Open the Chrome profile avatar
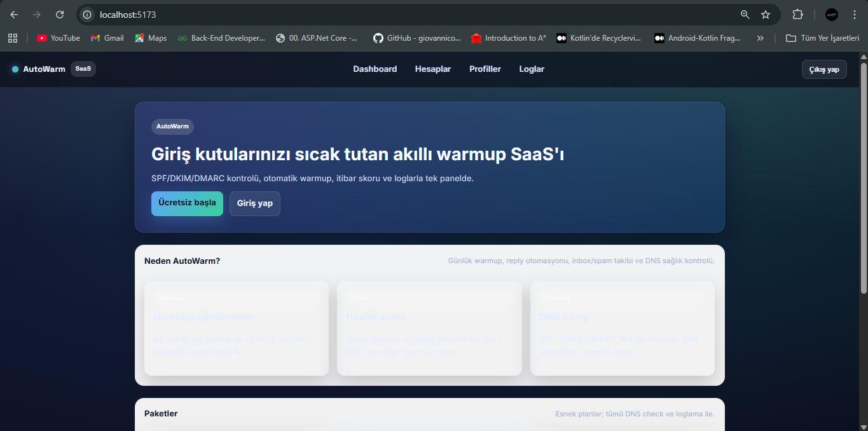This screenshot has width=868, height=431. click(x=830, y=14)
